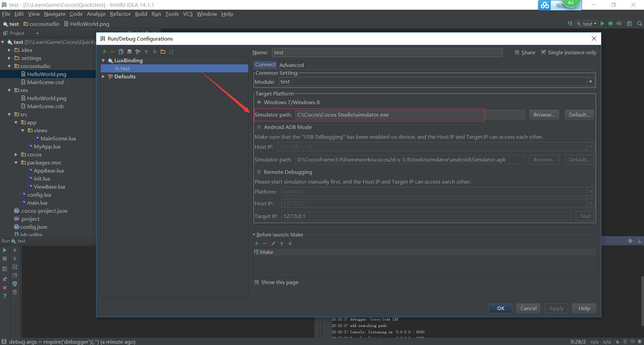Select the Connect tab
Viewport: 644px width, 345px height.
click(x=265, y=65)
